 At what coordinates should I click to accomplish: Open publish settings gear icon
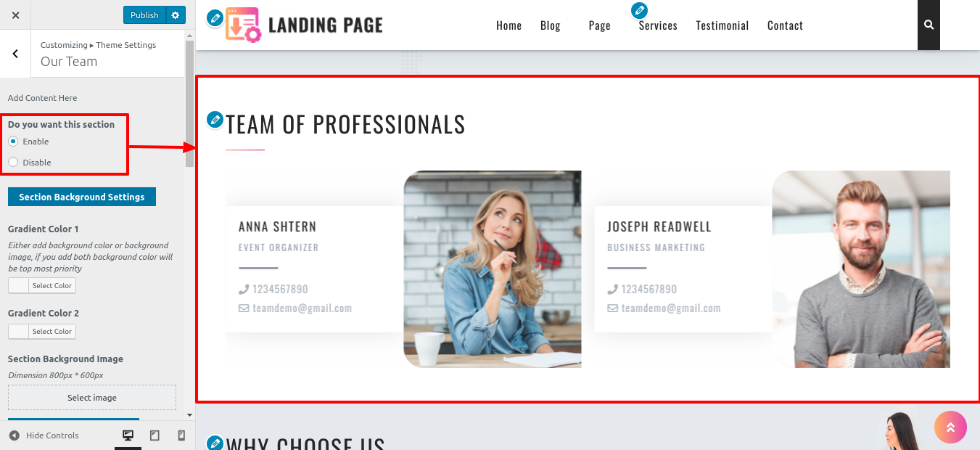176,15
